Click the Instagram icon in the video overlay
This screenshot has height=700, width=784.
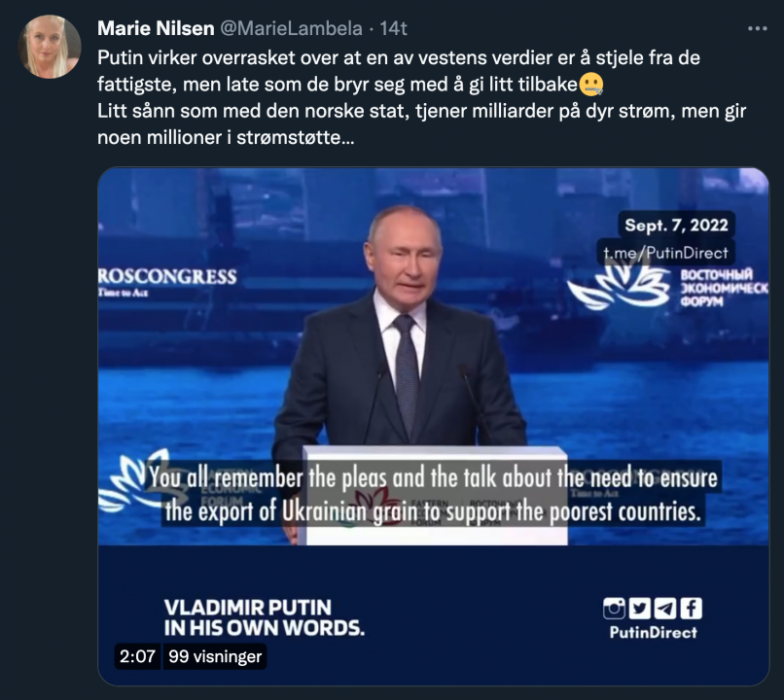pos(614,609)
